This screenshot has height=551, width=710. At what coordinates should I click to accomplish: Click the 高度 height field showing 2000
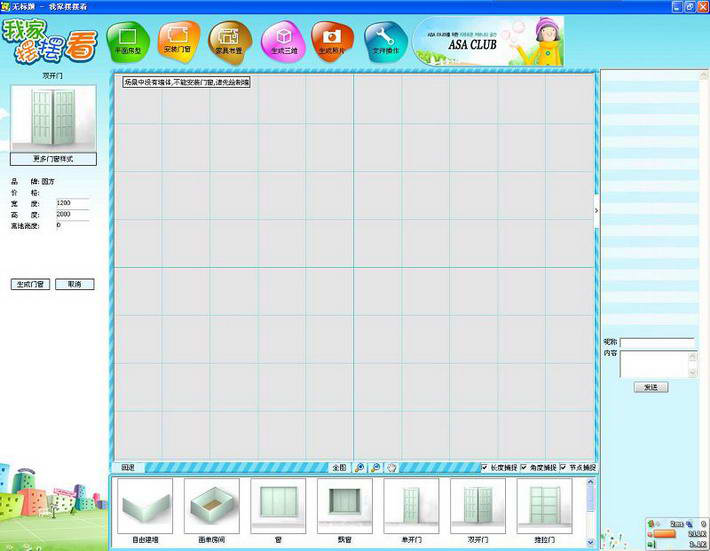point(72,215)
